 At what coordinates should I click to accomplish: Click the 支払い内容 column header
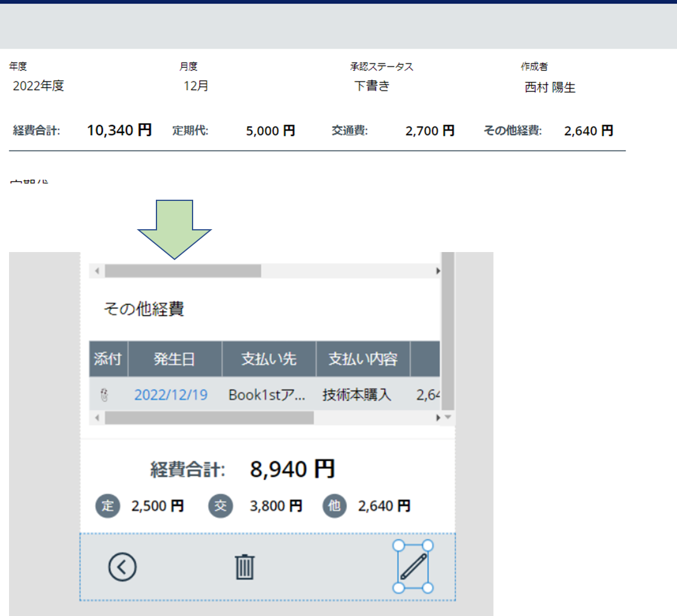(x=363, y=359)
